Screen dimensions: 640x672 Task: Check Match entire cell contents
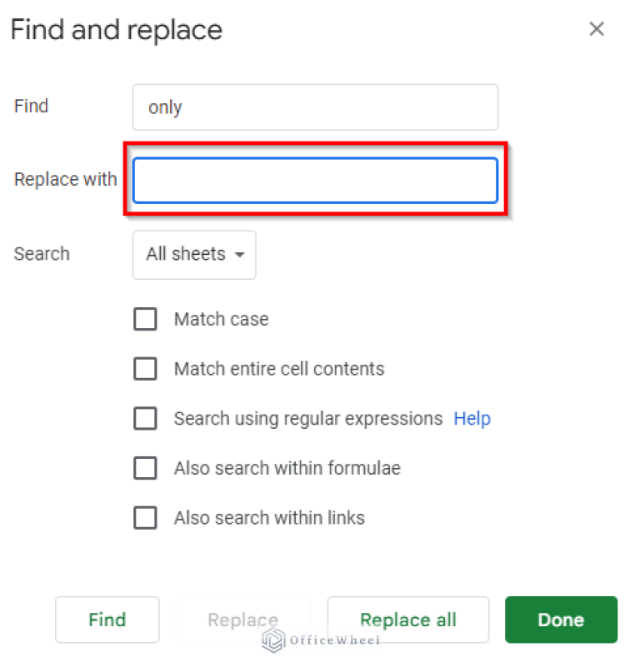(x=145, y=369)
